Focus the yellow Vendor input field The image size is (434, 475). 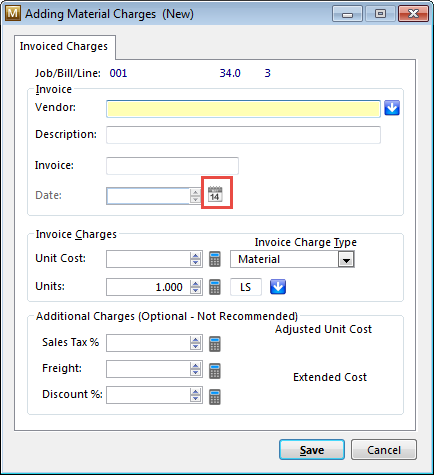pos(243,109)
